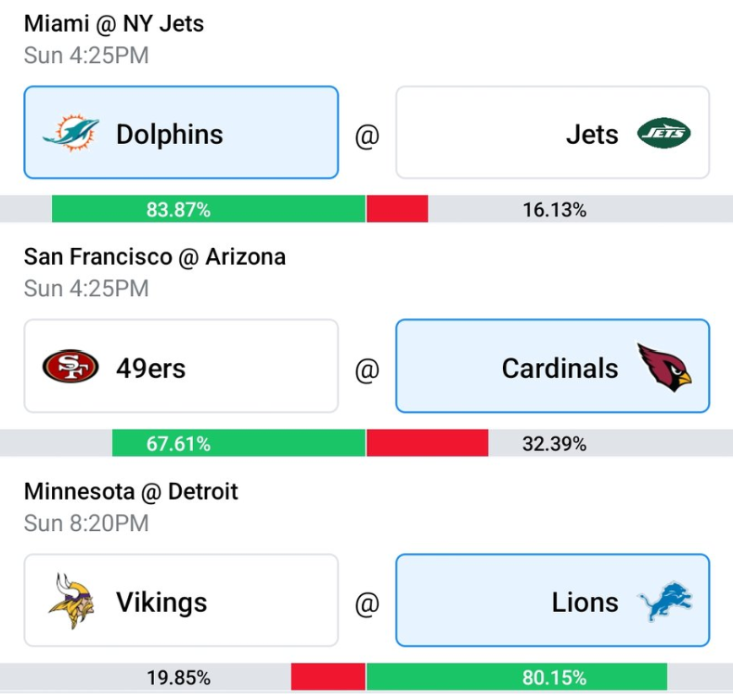Pick the Jets to win

[552, 133]
